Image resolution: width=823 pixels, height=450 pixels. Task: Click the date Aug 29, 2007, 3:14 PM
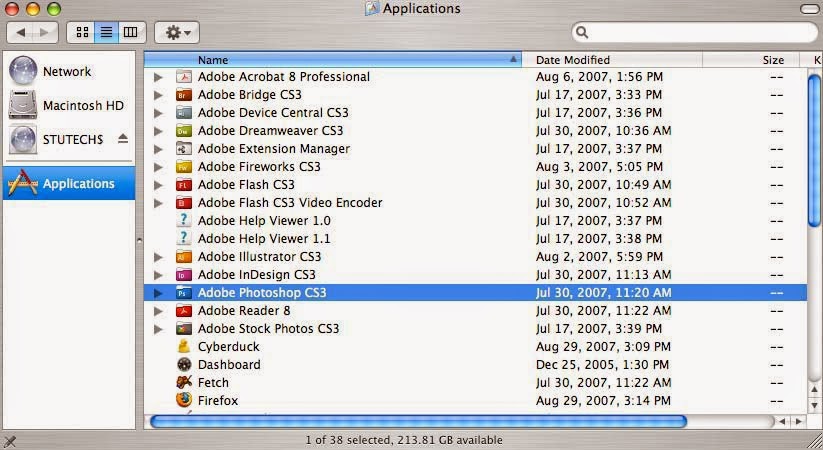(x=603, y=401)
